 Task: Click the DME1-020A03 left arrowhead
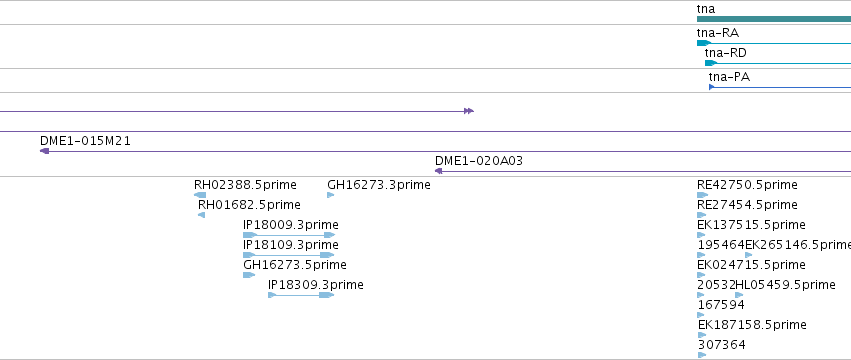click(439, 171)
